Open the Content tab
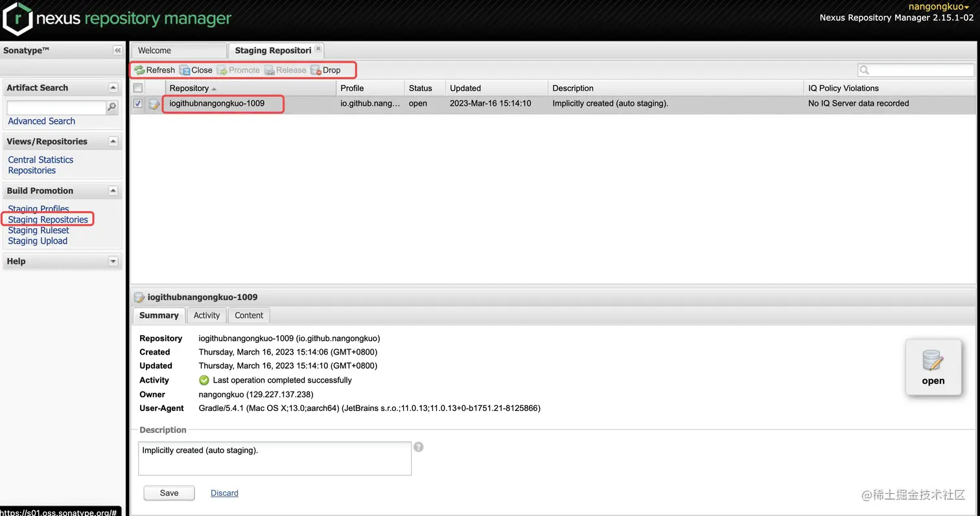The width and height of the screenshot is (980, 516). [x=249, y=315]
